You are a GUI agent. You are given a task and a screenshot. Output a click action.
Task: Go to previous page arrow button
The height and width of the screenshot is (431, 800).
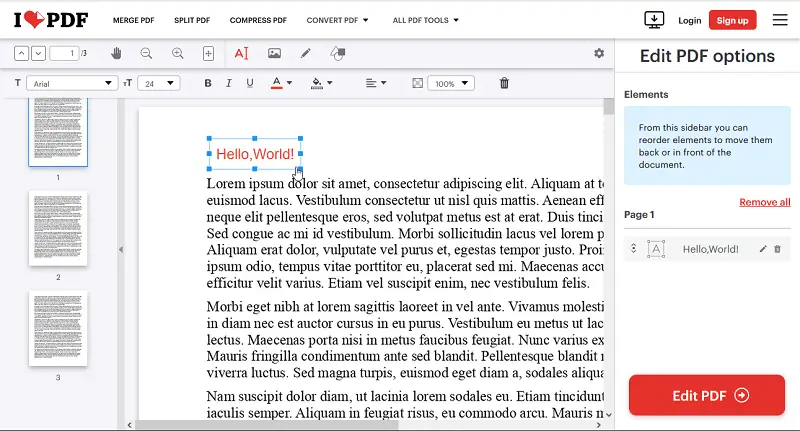point(21,53)
